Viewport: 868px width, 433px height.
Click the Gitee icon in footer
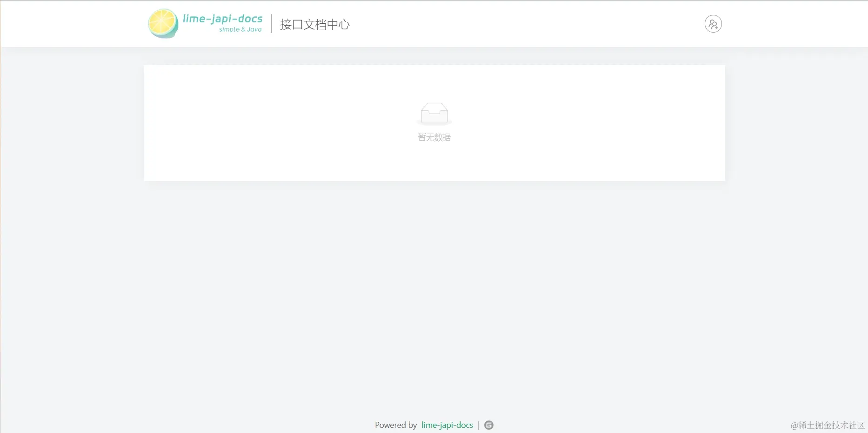(489, 425)
